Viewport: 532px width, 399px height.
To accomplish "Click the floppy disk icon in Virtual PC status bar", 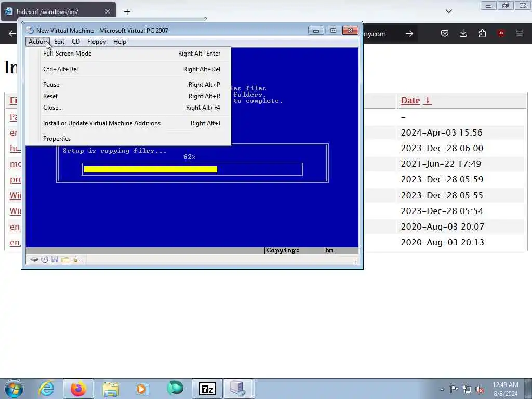I will coord(55,260).
